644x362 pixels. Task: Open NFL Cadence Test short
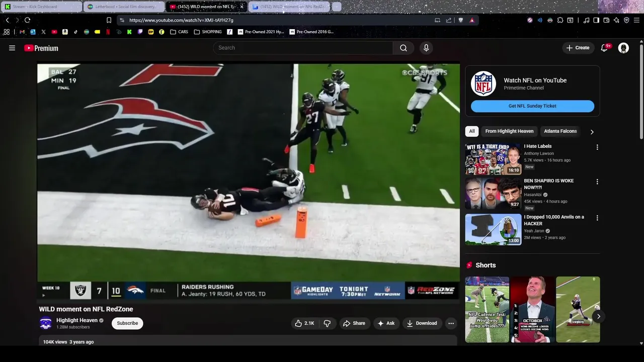click(x=487, y=309)
